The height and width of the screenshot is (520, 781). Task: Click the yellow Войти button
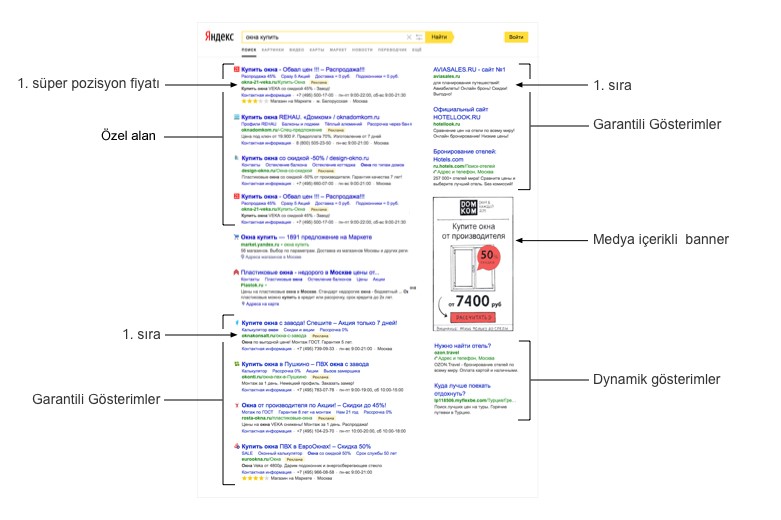[x=516, y=37]
